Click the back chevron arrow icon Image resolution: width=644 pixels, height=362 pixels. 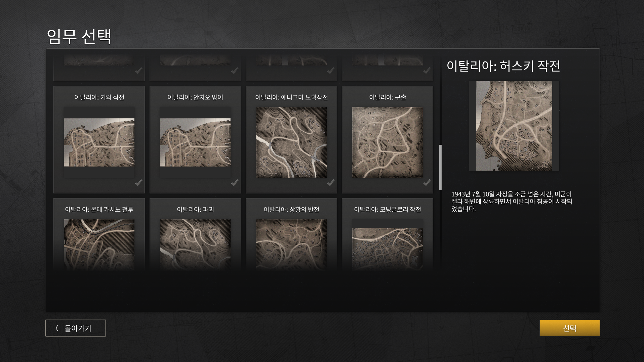(57, 328)
